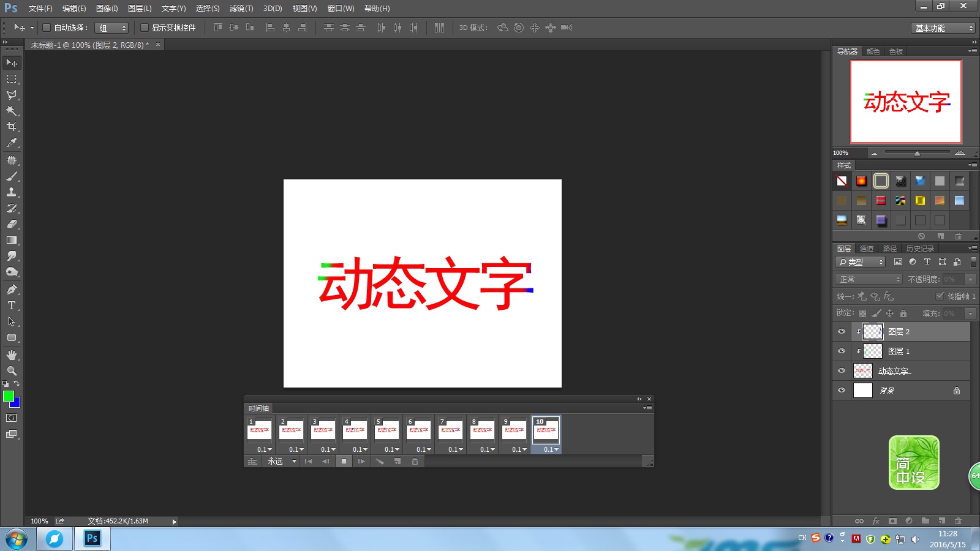
Task: Switch to the 通道 tab
Action: click(x=867, y=249)
